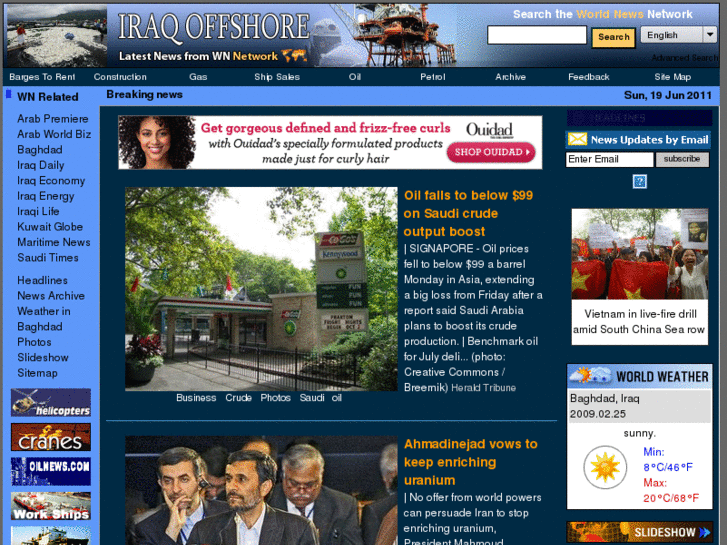
Task: Click the yellow Search button
Action: [x=613, y=37]
